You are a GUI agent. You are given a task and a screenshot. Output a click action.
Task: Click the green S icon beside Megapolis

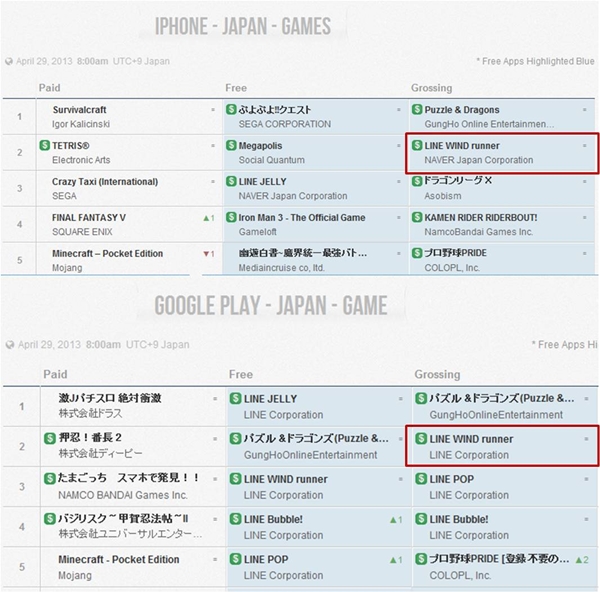click(x=231, y=145)
